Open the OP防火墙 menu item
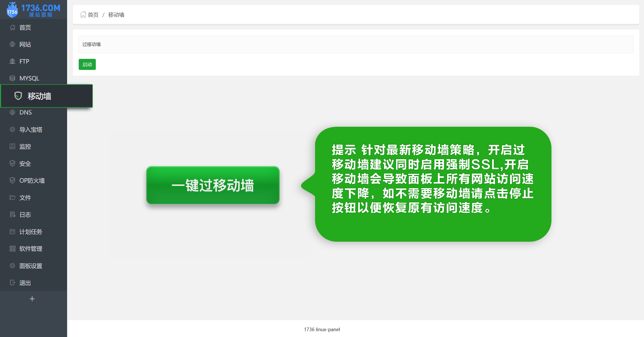Screen dimensions: 644x337 coord(33,180)
